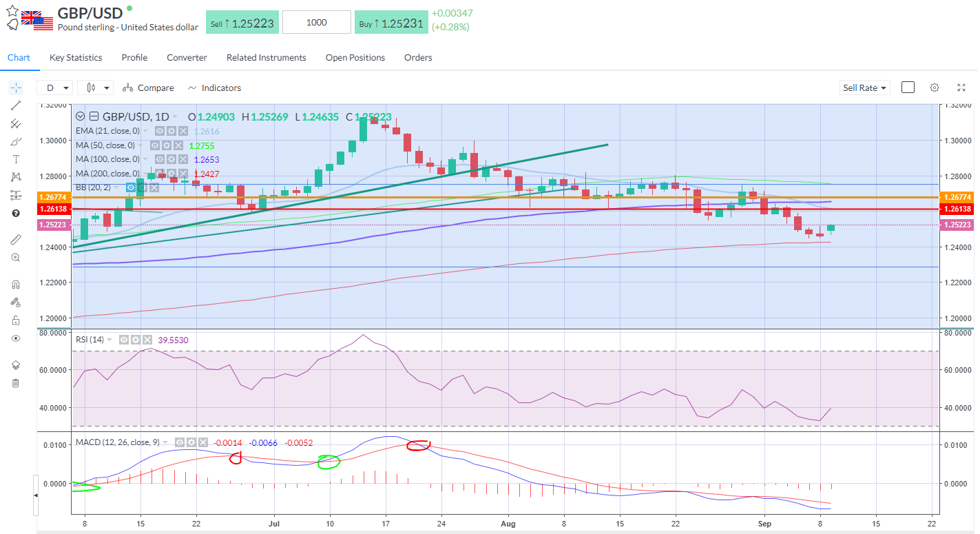Remove the MA (200) indicator via its X
The image size is (980, 534).
[183, 173]
